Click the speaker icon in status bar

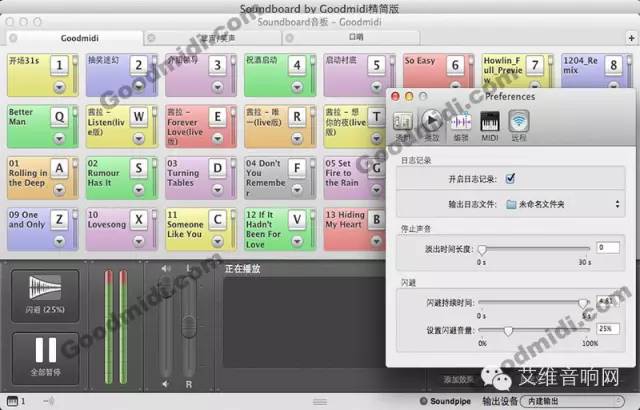(49, 401)
